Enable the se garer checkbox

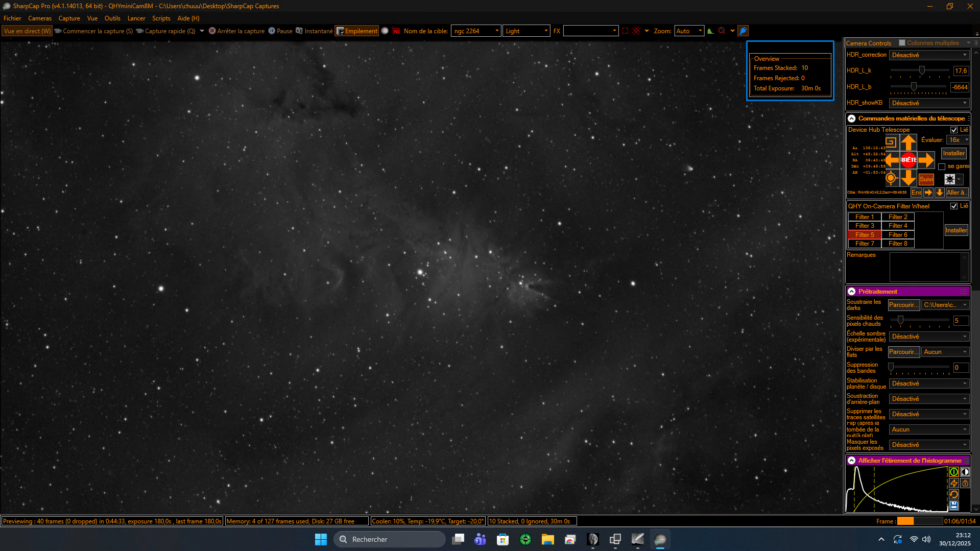pyautogui.click(x=942, y=166)
